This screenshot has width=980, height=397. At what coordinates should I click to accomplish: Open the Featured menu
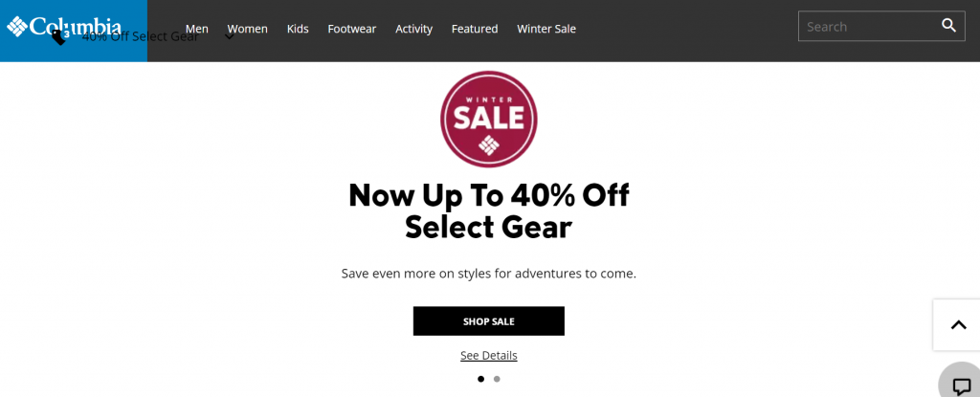[475, 29]
